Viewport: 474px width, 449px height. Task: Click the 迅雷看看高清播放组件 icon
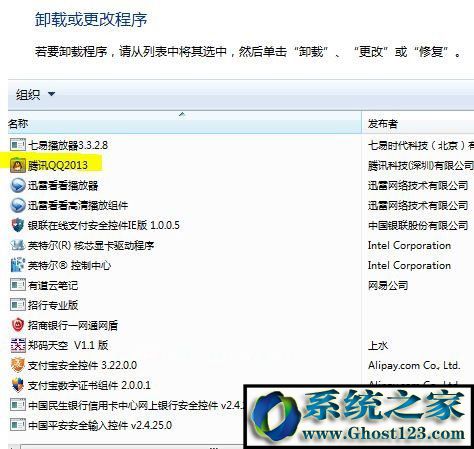pyautogui.click(x=18, y=205)
